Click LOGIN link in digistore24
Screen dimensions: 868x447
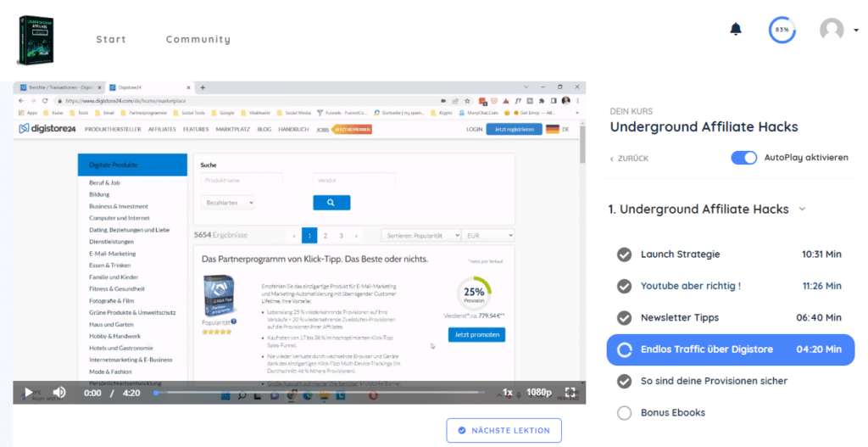point(475,129)
